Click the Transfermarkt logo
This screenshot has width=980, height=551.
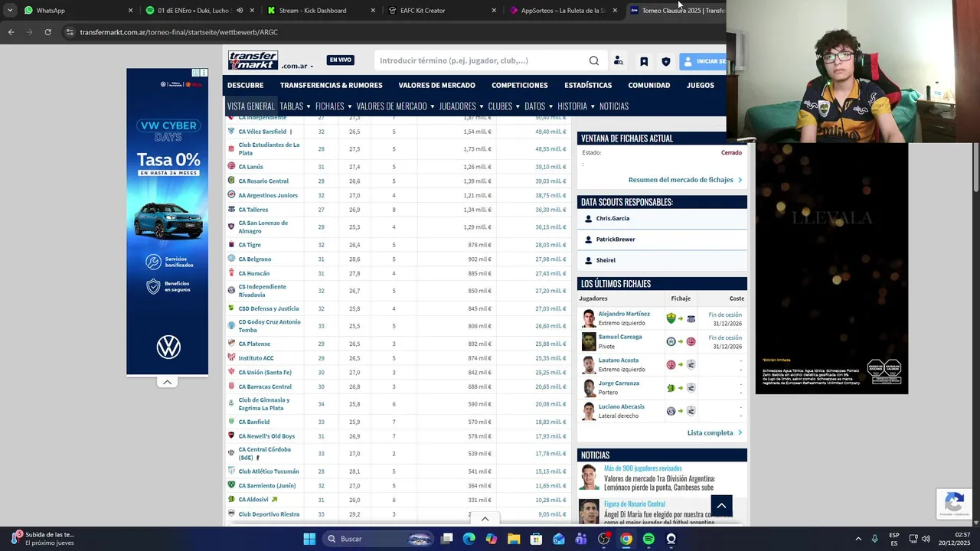coord(253,60)
